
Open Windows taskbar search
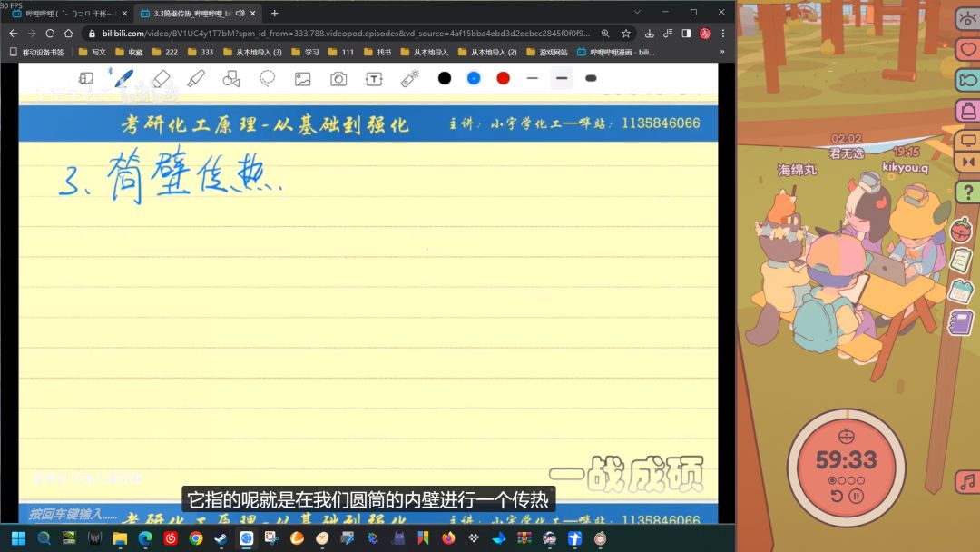pyautogui.click(x=44, y=538)
